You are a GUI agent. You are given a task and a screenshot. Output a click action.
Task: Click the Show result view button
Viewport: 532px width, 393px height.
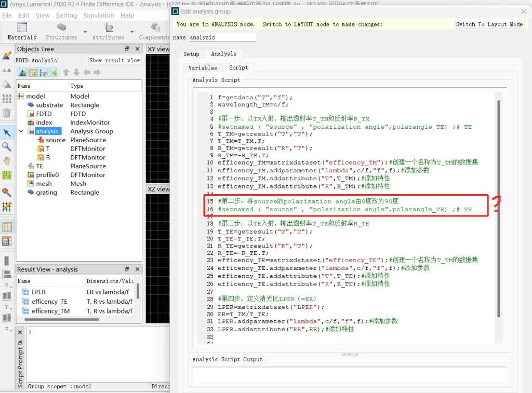click(114, 60)
